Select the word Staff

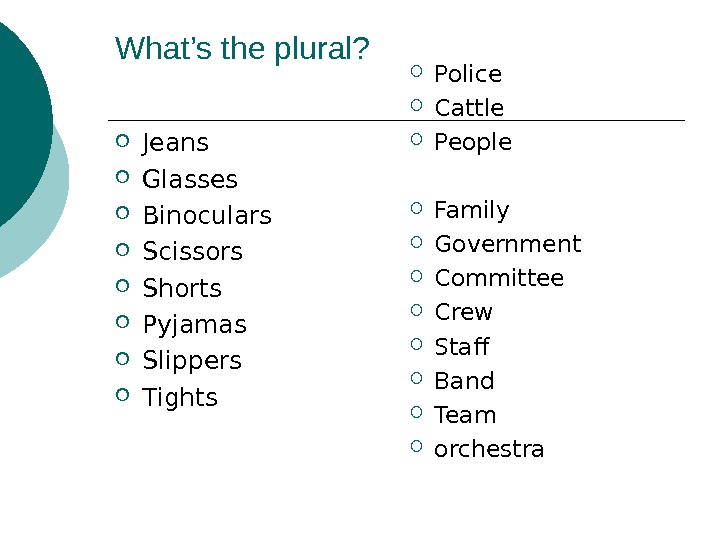click(462, 347)
